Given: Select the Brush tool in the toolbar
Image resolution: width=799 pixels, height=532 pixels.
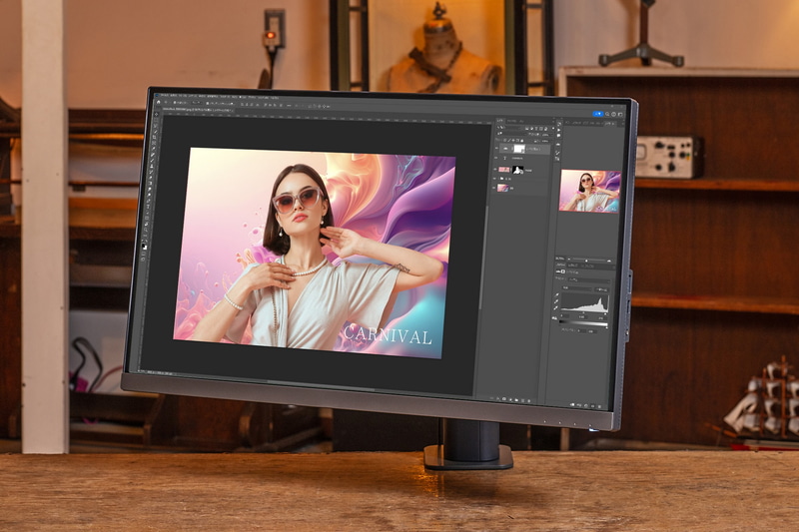Looking at the screenshot, I should [x=152, y=161].
